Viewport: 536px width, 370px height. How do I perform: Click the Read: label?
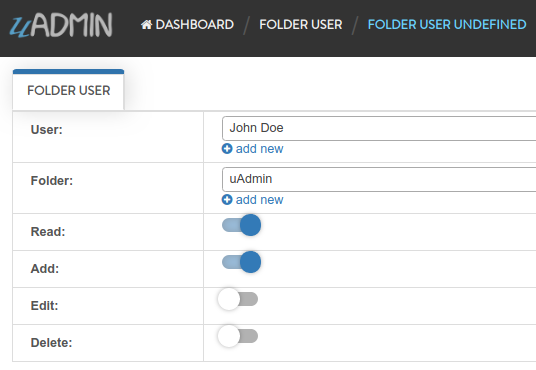coord(48,232)
